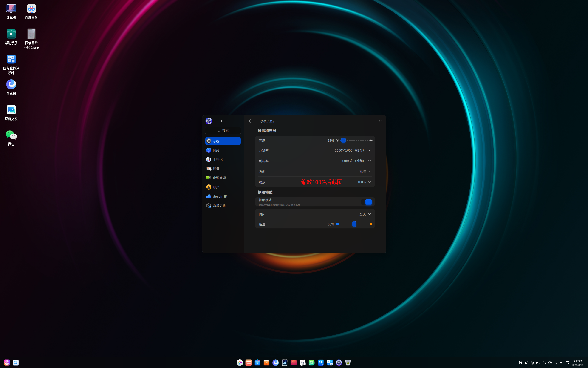This screenshot has width=588, height=368.
Task: Open the terminal in the dock
Action: 294,363
